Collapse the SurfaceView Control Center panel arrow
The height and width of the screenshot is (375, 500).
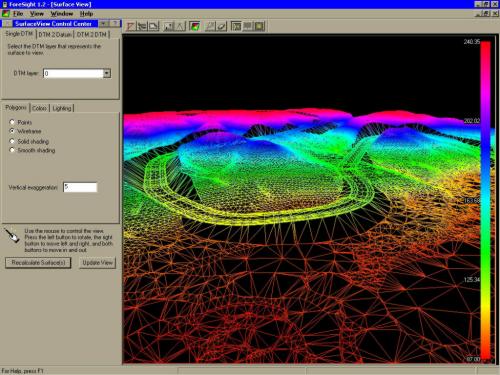click(104, 24)
